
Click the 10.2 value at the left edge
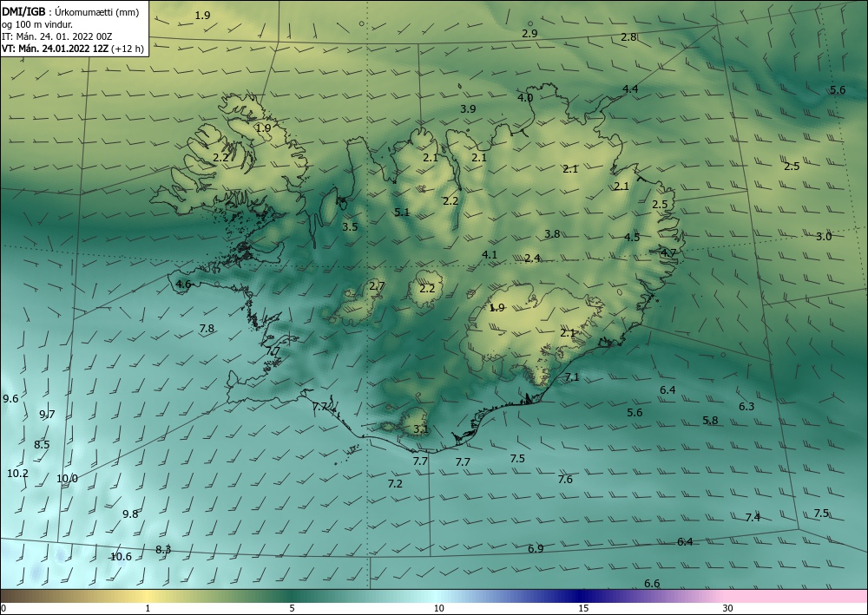(x=17, y=473)
